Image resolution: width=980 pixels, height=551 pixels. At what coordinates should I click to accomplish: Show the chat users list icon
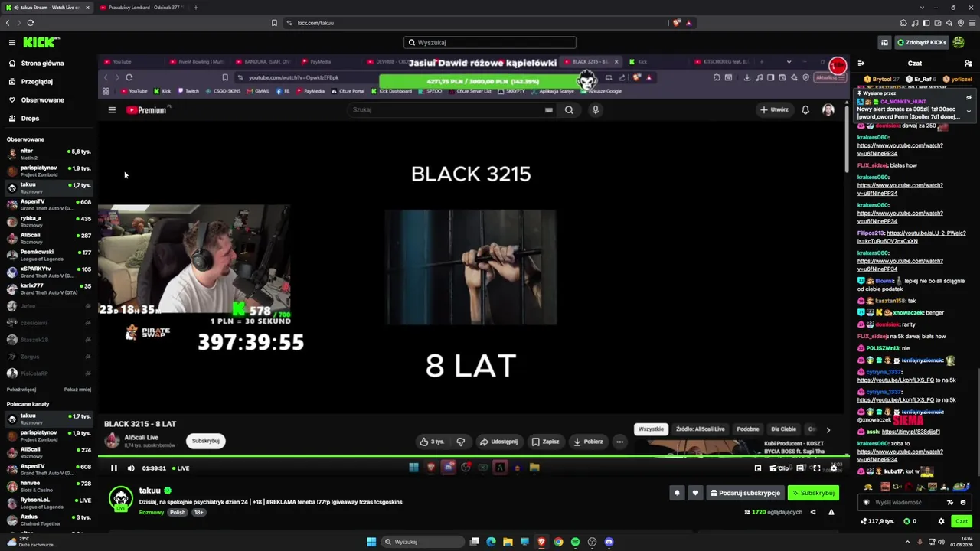(x=969, y=64)
